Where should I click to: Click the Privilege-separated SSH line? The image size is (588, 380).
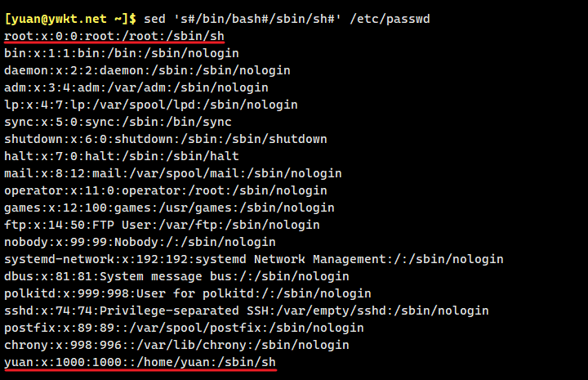click(x=246, y=311)
